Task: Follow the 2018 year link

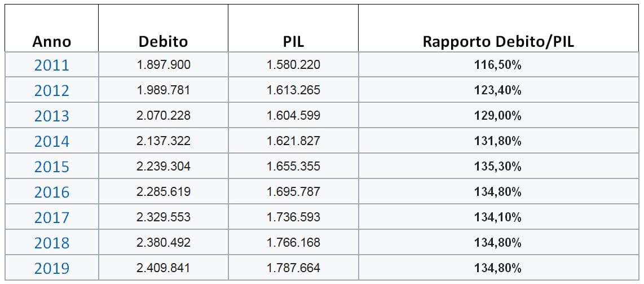Action: (x=51, y=243)
